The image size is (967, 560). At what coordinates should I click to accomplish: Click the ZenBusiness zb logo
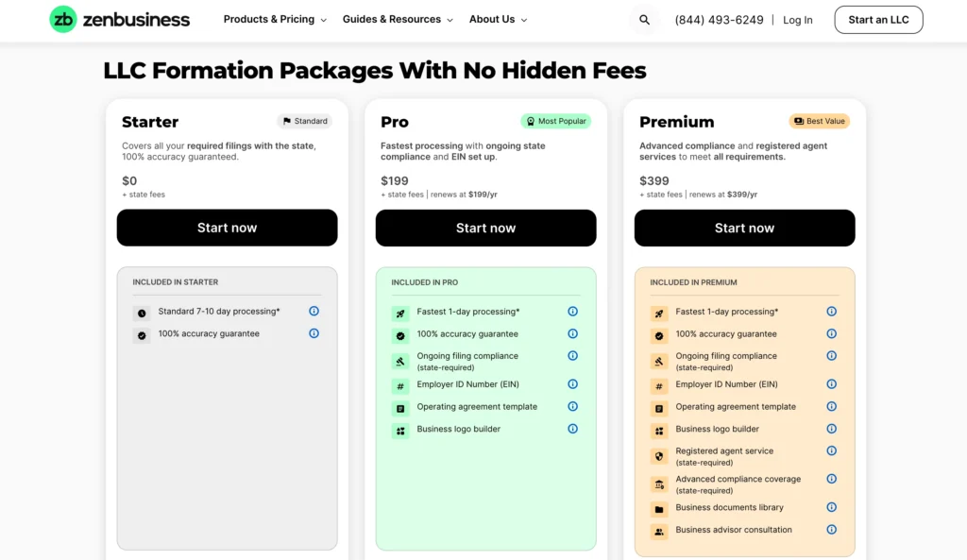63,19
